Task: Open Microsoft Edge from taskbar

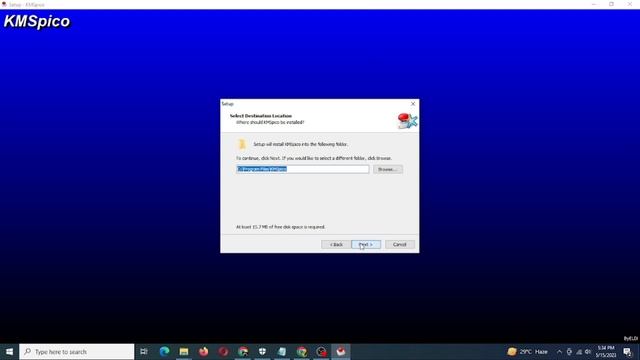Action: point(164,351)
